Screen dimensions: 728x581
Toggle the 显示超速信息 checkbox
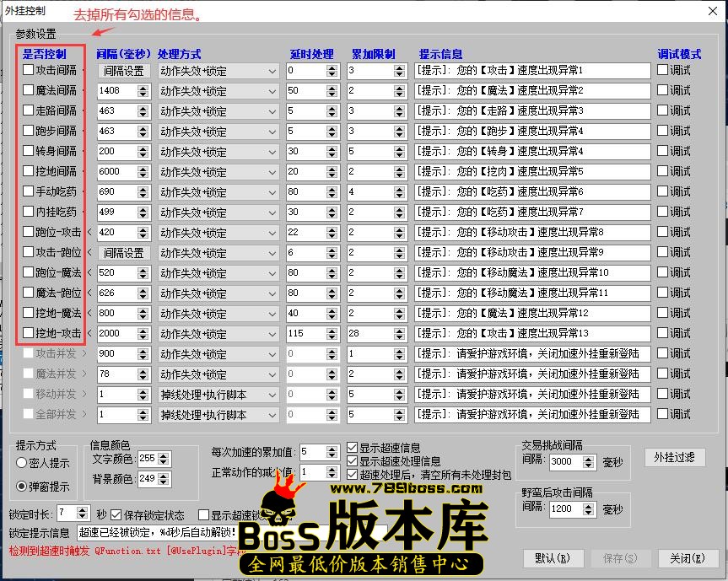pos(353,448)
